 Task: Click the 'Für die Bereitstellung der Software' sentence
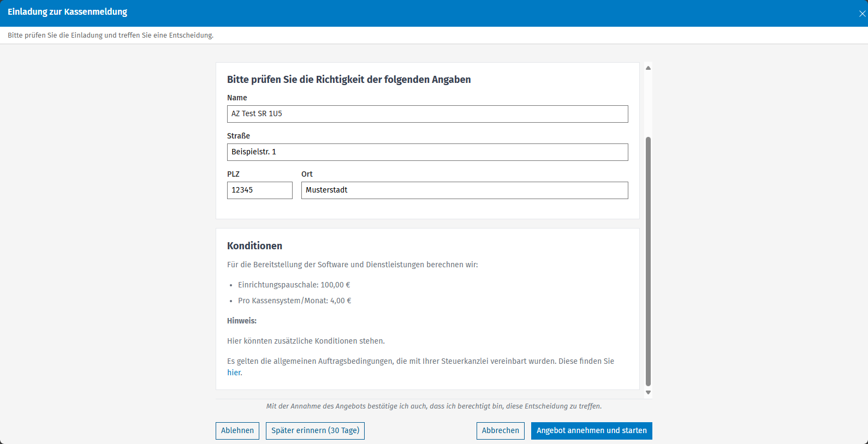point(352,265)
